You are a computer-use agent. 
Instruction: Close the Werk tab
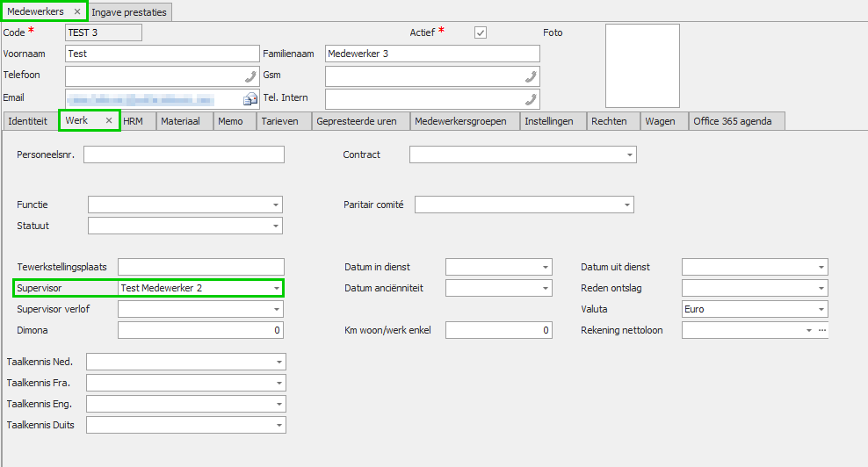109,120
